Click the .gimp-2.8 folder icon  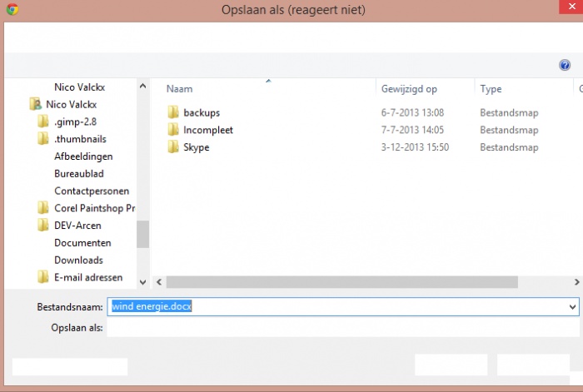pos(43,122)
